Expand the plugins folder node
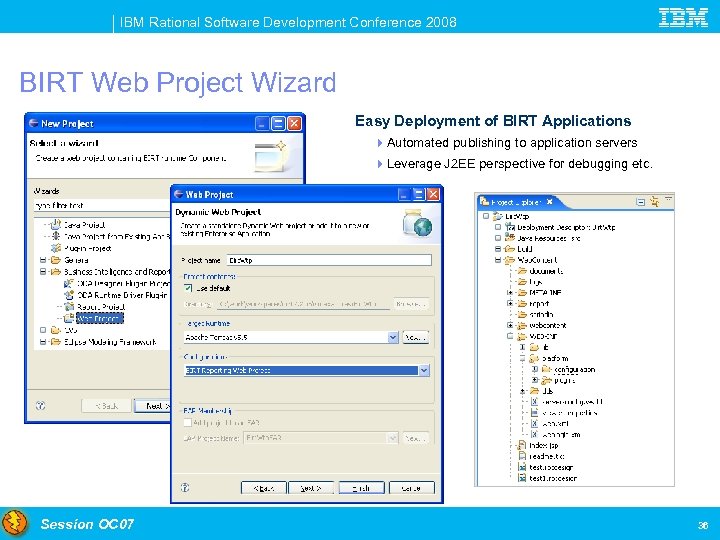 [x=535, y=380]
